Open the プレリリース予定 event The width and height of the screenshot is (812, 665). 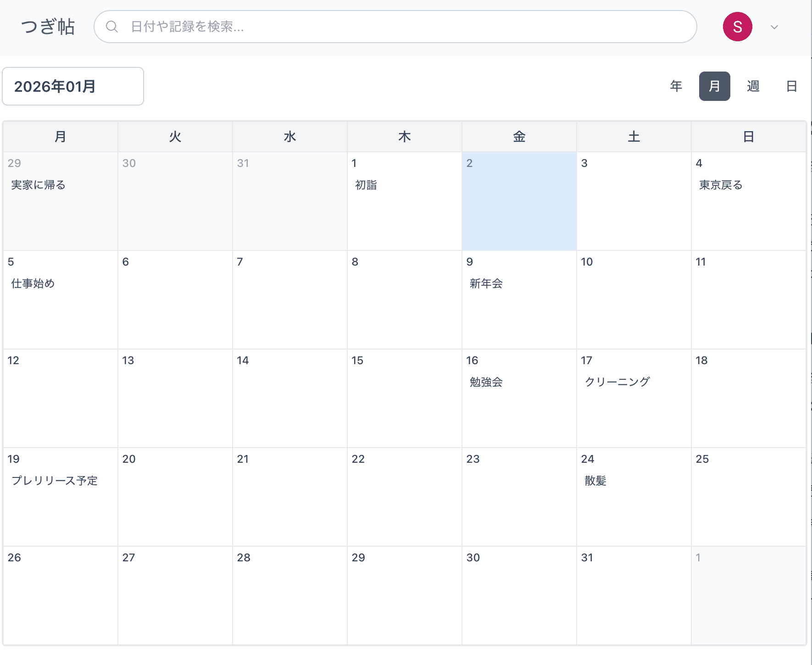(x=55, y=481)
